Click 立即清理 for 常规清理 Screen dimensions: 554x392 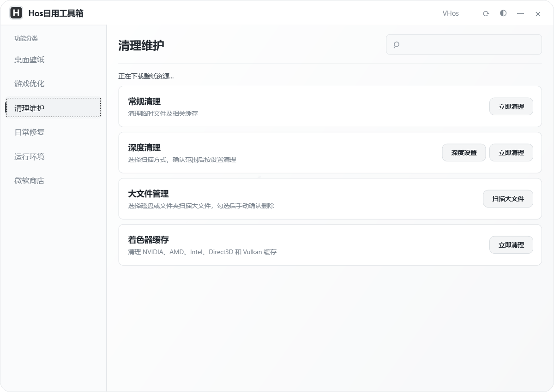pyautogui.click(x=511, y=107)
